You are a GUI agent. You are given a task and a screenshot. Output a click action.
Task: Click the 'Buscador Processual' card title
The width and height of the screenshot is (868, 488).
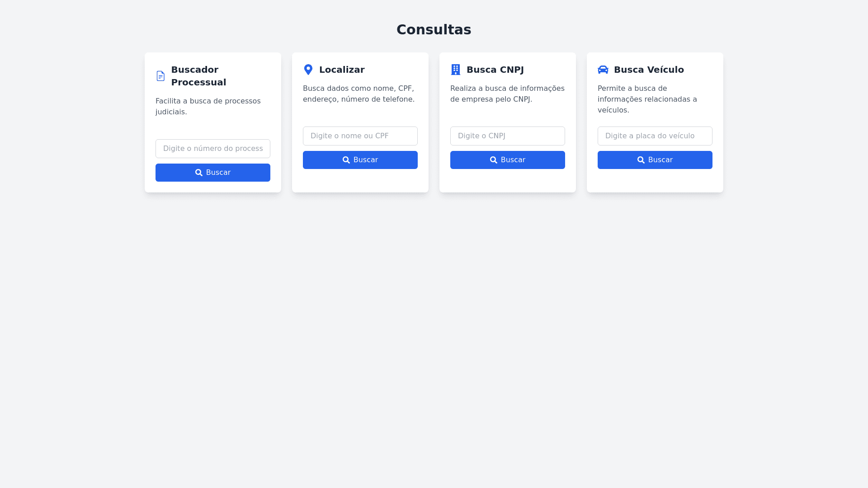tap(198, 76)
